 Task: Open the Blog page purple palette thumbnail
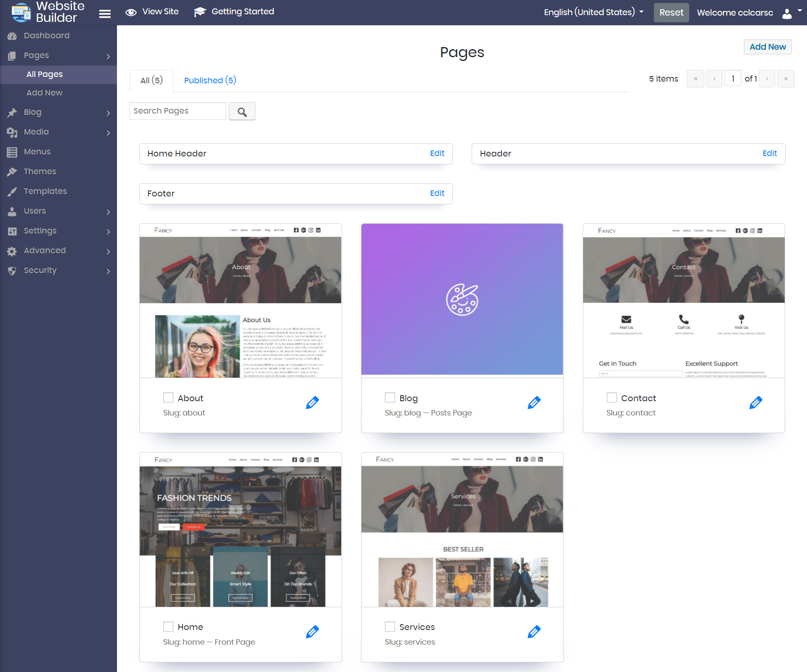(462, 299)
